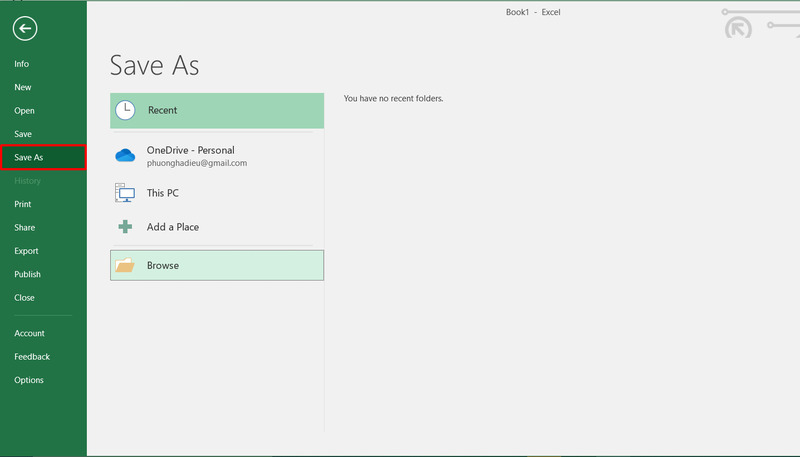Open the Print page

[x=23, y=204]
